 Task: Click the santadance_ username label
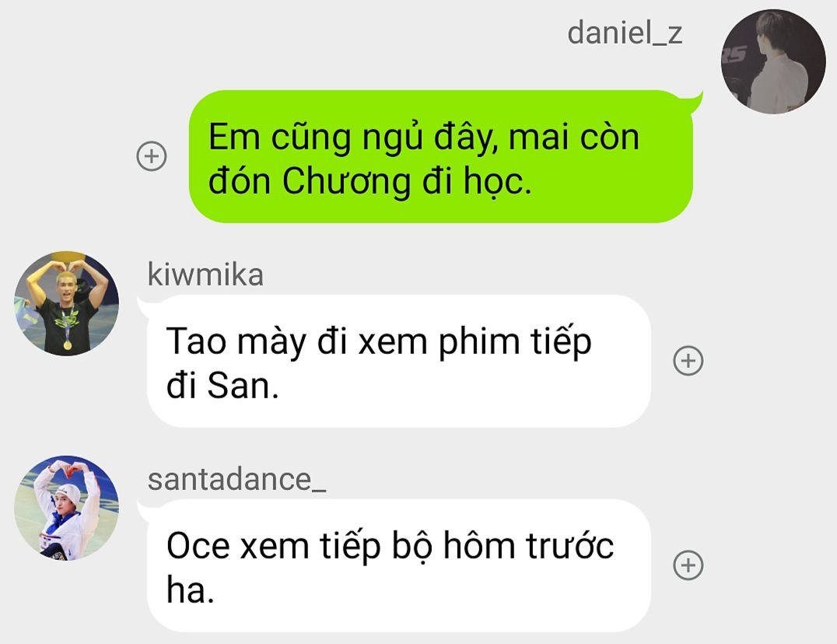[x=237, y=480]
